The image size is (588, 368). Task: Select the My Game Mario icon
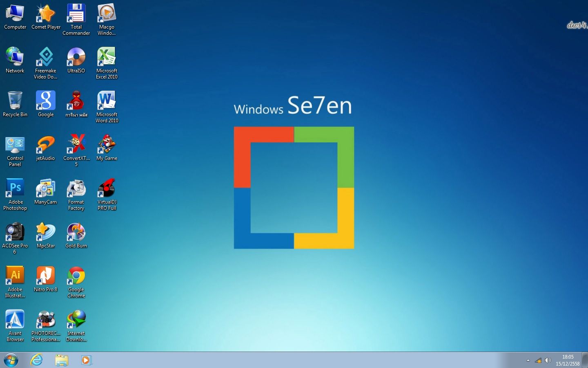click(x=107, y=148)
